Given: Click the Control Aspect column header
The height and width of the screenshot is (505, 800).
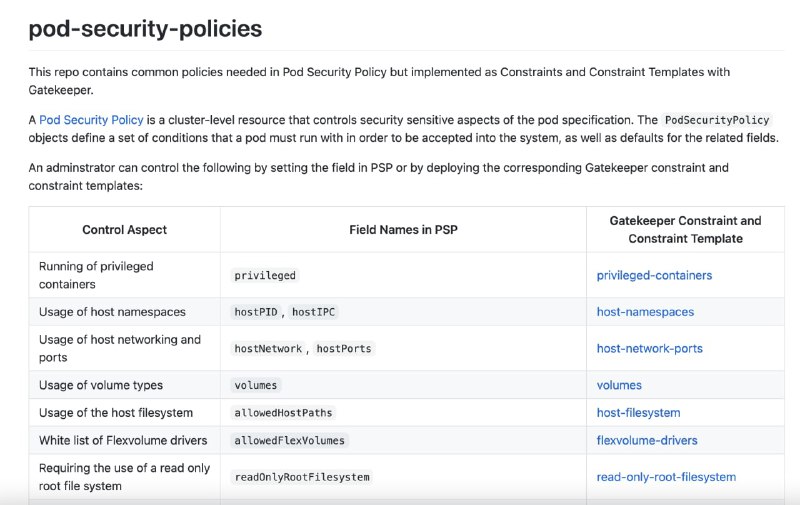Looking at the screenshot, I should point(124,230).
